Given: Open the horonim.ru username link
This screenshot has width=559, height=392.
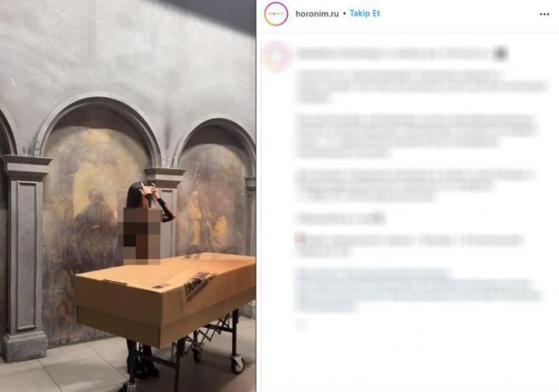Looking at the screenshot, I should coord(317,14).
